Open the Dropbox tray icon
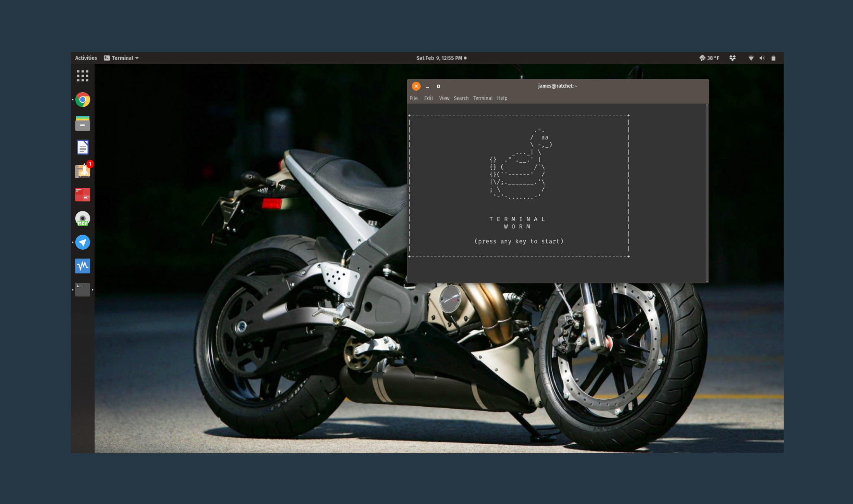 (x=732, y=58)
